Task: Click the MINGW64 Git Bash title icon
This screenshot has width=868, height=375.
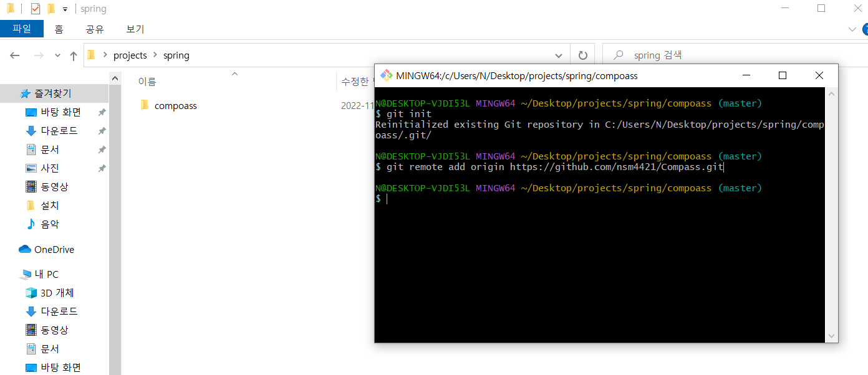Action: 386,75
